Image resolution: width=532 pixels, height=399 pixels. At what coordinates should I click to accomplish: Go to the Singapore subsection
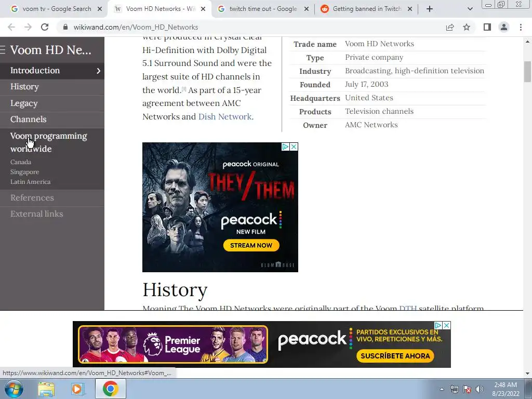(x=24, y=172)
